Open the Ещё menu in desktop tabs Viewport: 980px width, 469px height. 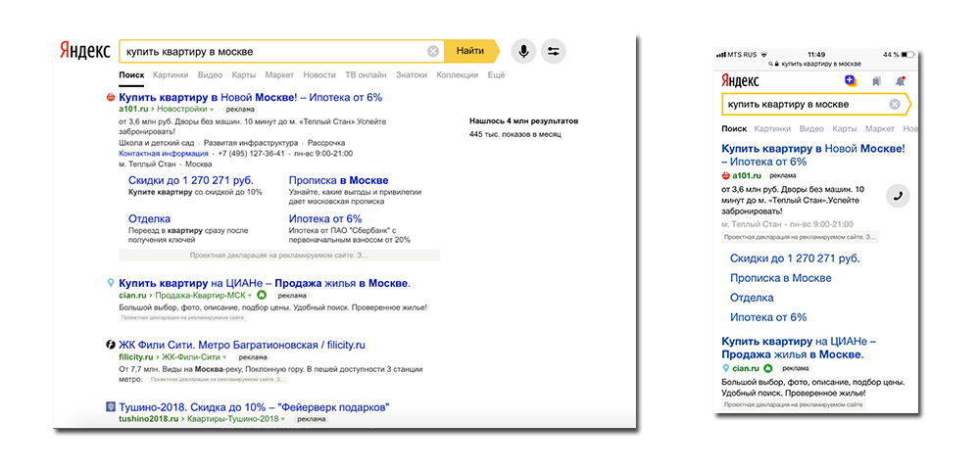point(496,75)
